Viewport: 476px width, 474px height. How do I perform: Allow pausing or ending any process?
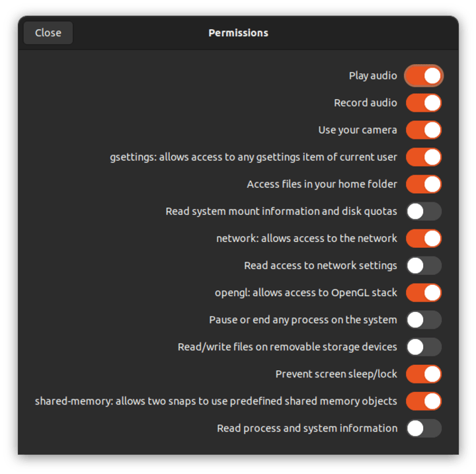pyautogui.click(x=424, y=320)
